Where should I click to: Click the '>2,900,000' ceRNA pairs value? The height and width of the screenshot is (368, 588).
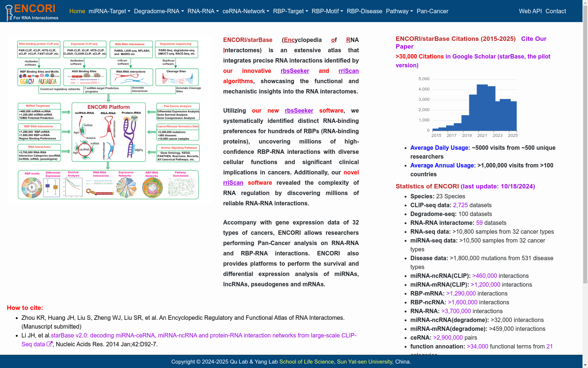click(x=448, y=337)
